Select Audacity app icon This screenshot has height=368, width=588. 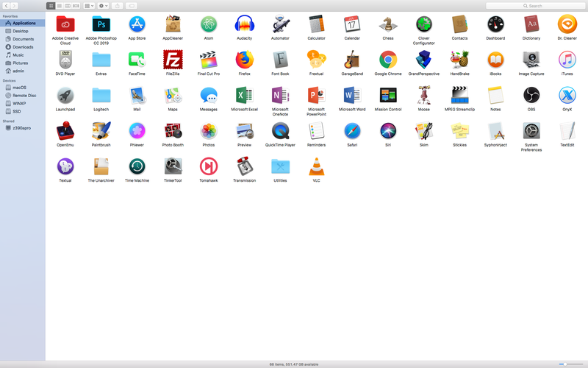point(245,24)
